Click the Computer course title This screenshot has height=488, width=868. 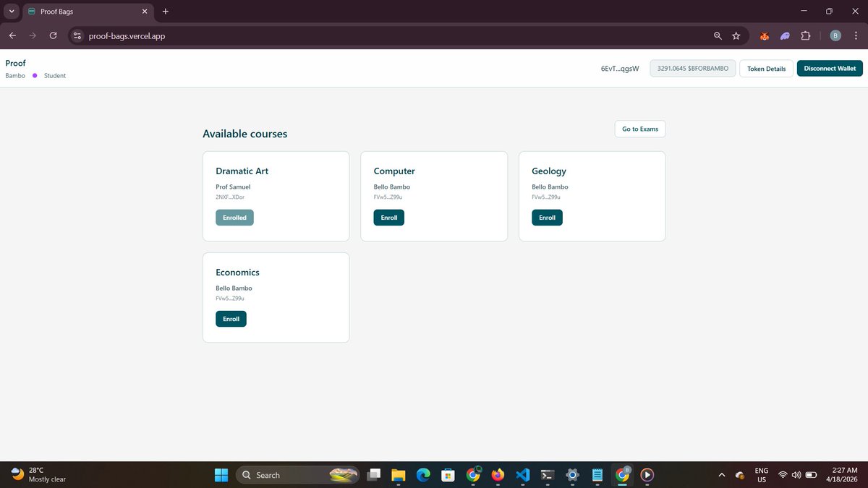(x=394, y=171)
